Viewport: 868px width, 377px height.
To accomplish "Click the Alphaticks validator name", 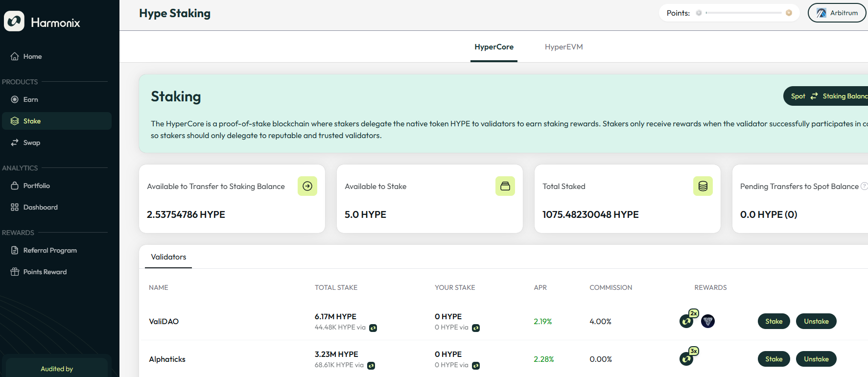I will [x=167, y=359].
